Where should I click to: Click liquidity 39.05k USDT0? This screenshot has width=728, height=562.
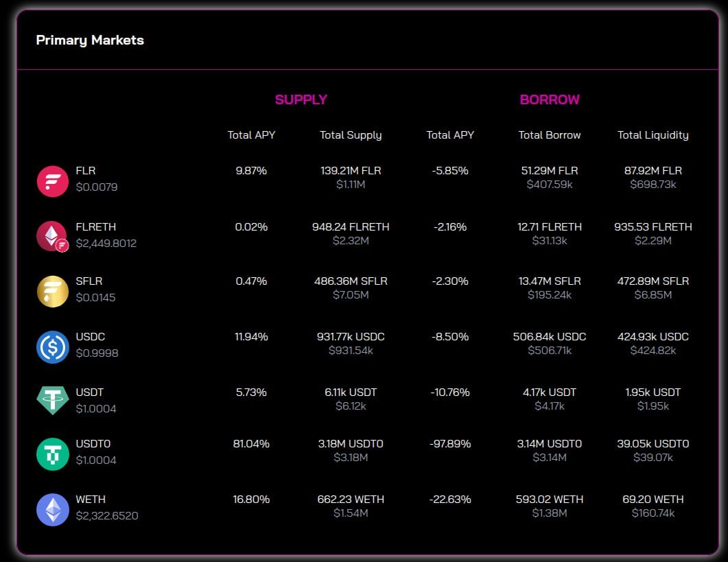(x=653, y=443)
